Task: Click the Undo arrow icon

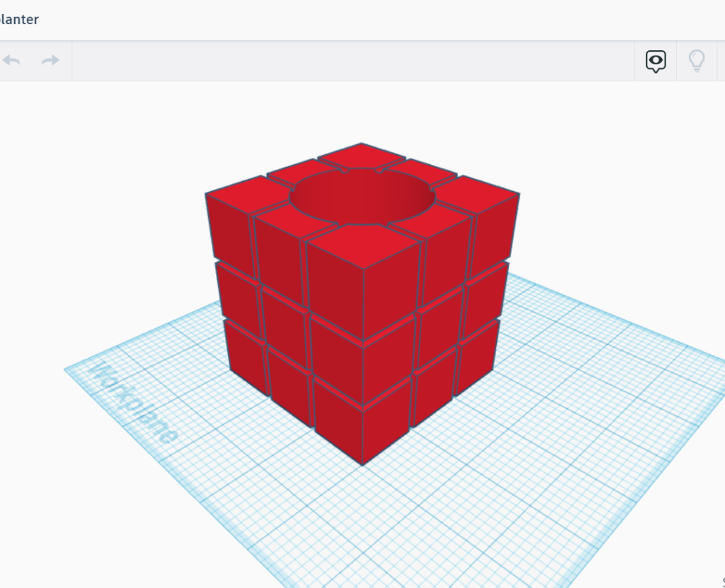Action: click(x=12, y=61)
